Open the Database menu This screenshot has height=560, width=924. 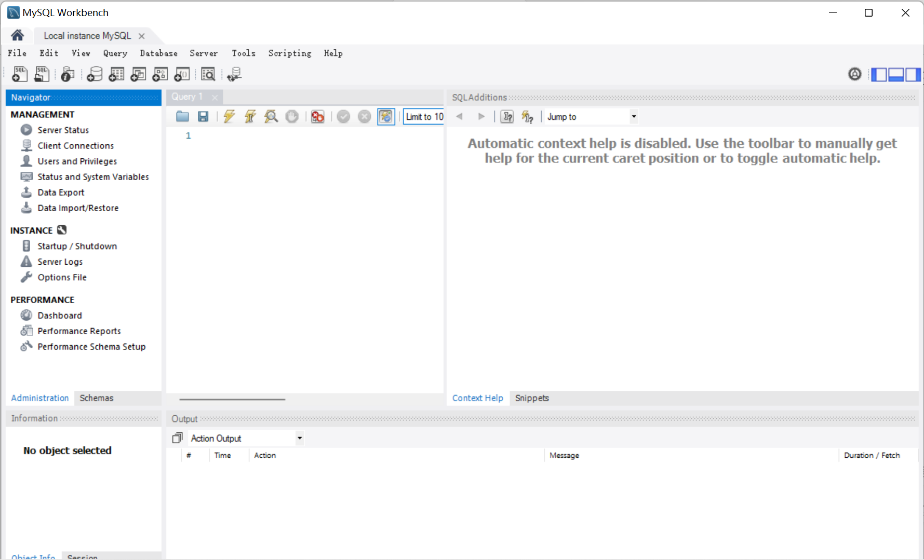tap(158, 53)
